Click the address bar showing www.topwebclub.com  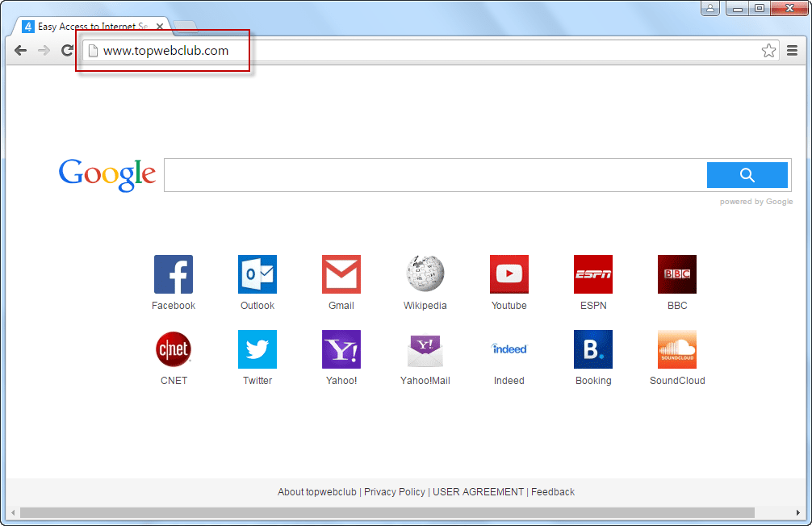tap(430, 50)
